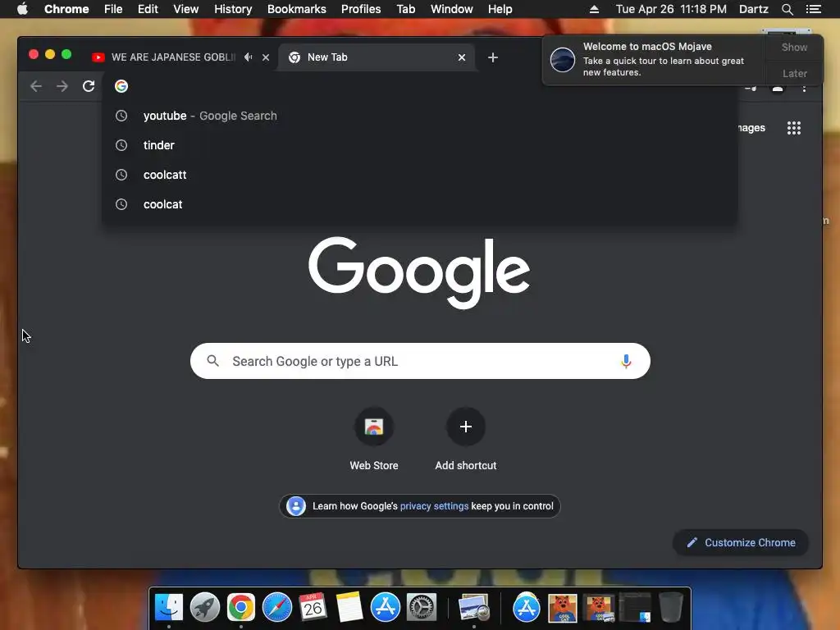
Task: Click the eject icon in the menu bar
Action: click(594, 9)
